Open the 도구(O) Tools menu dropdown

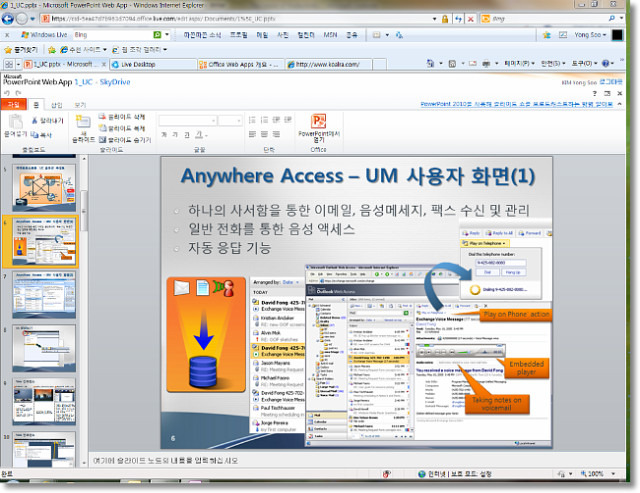[x=584, y=63]
